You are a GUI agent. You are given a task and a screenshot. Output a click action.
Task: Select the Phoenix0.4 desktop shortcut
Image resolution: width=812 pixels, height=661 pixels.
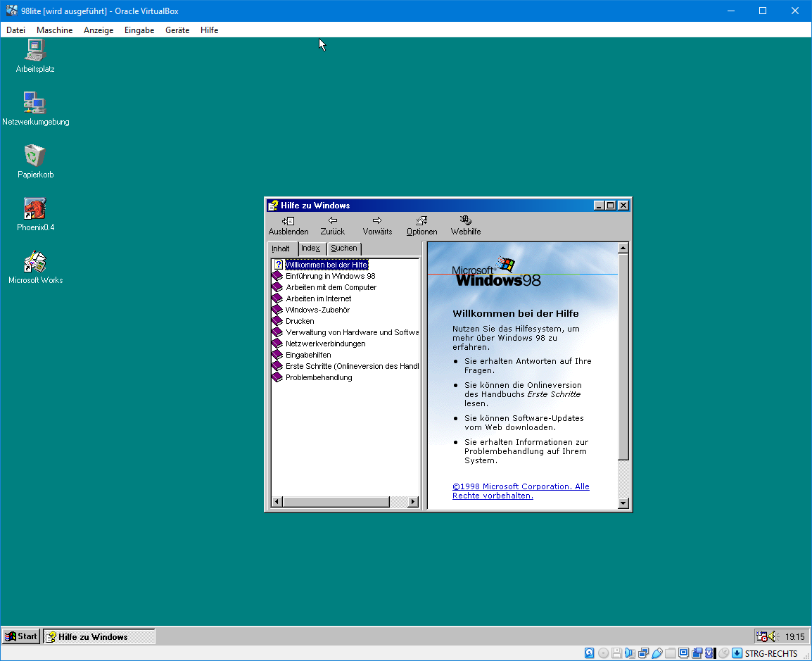pyautogui.click(x=35, y=209)
